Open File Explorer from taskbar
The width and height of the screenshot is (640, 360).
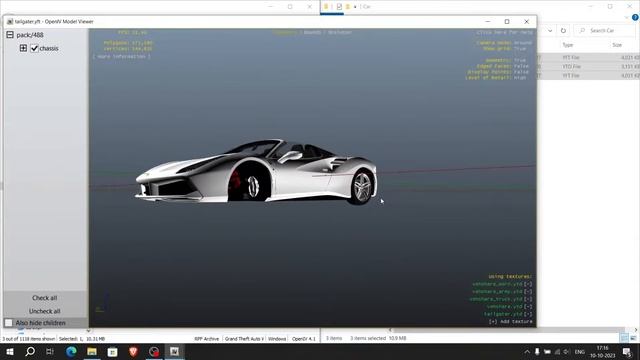92,351
